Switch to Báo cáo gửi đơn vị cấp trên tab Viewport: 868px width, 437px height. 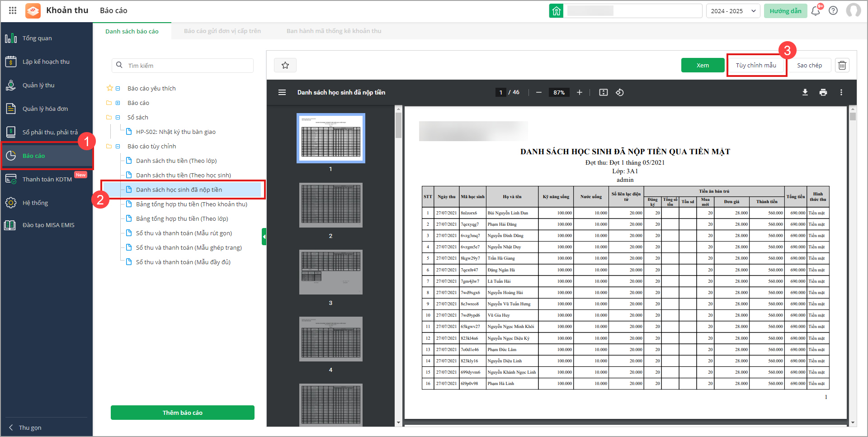pos(222,31)
